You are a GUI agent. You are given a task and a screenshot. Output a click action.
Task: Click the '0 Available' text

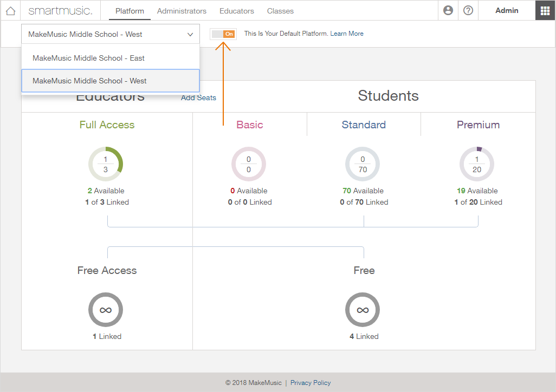pyautogui.click(x=249, y=191)
